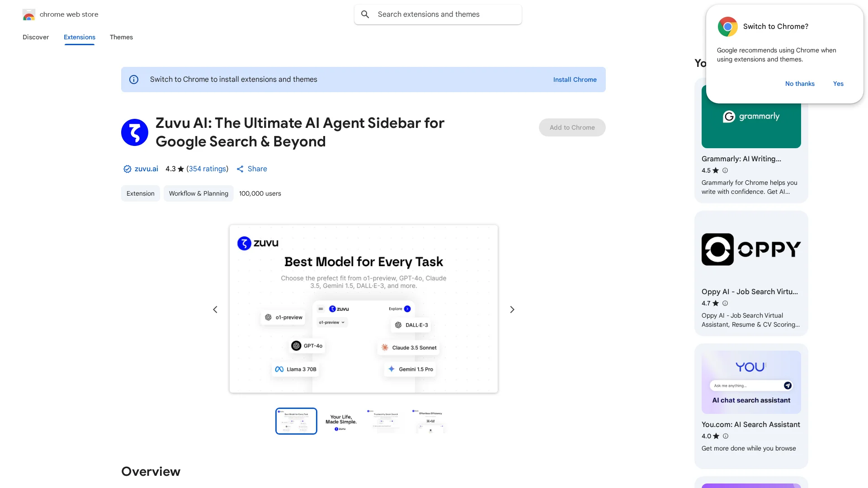Click the blue Zuvu extension logo
The width and height of the screenshot is (868, 488).
[x=135, y=132]
